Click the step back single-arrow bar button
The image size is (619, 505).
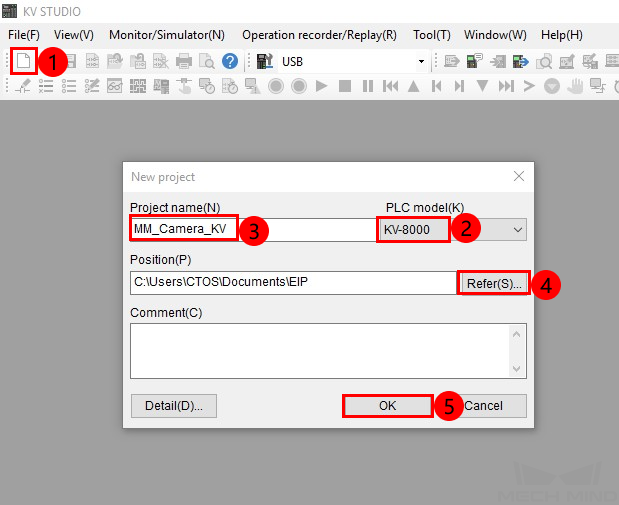[x=436, y=86]
